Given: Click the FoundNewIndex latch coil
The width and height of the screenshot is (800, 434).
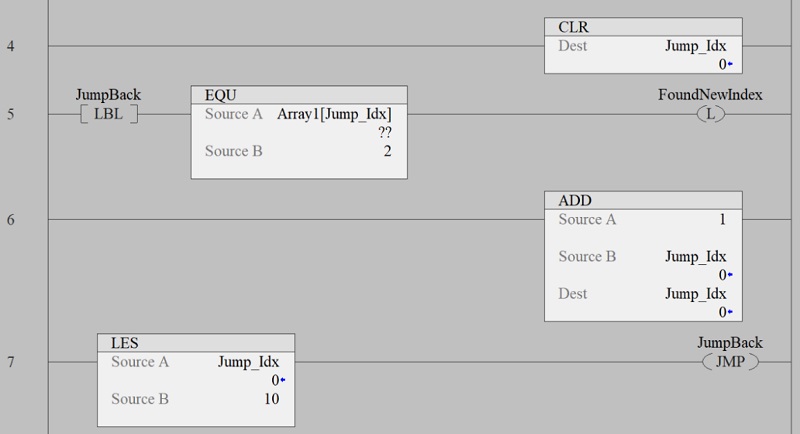Looking at the screenshot, I should [710, 114].
